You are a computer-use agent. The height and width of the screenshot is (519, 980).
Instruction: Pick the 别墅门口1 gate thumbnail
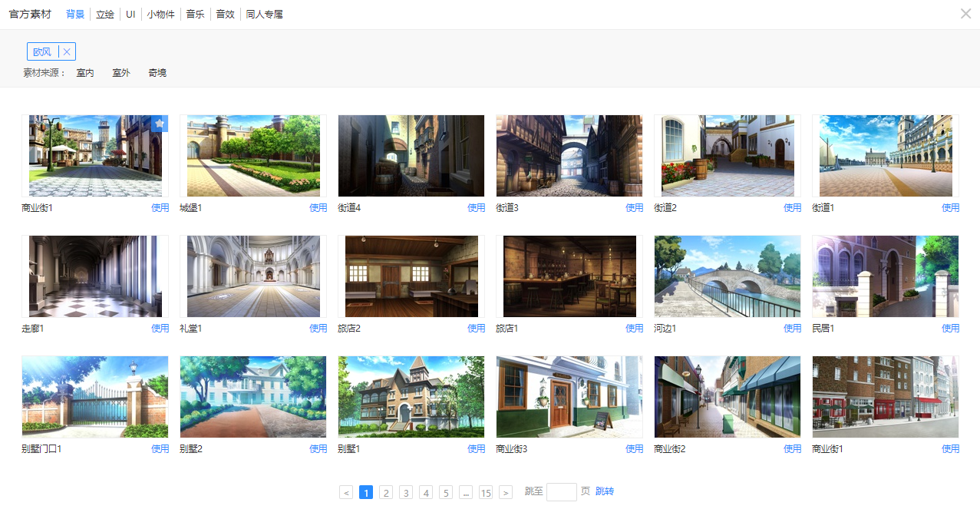(94, 397)
